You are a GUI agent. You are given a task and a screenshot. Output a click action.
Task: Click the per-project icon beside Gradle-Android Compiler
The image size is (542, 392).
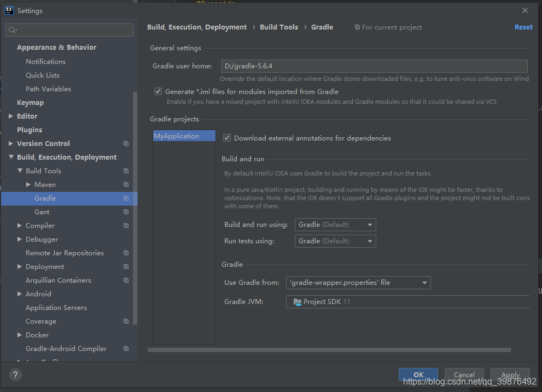click(126, 348)
